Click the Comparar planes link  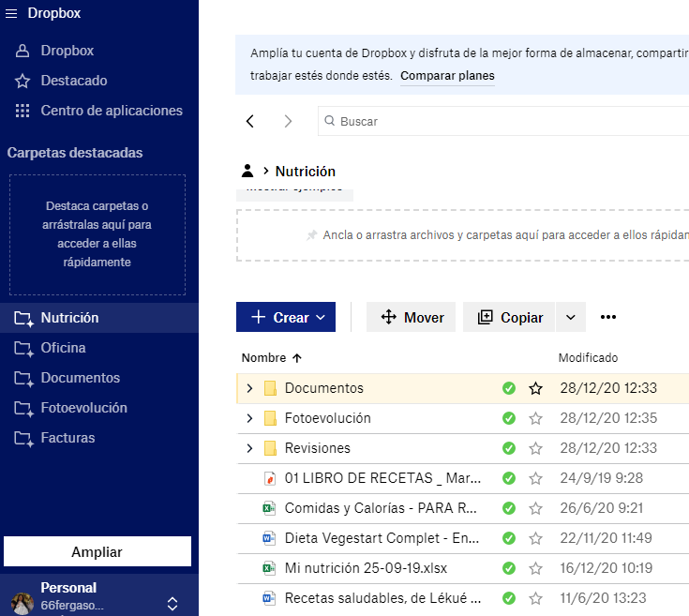pos(447,76)
